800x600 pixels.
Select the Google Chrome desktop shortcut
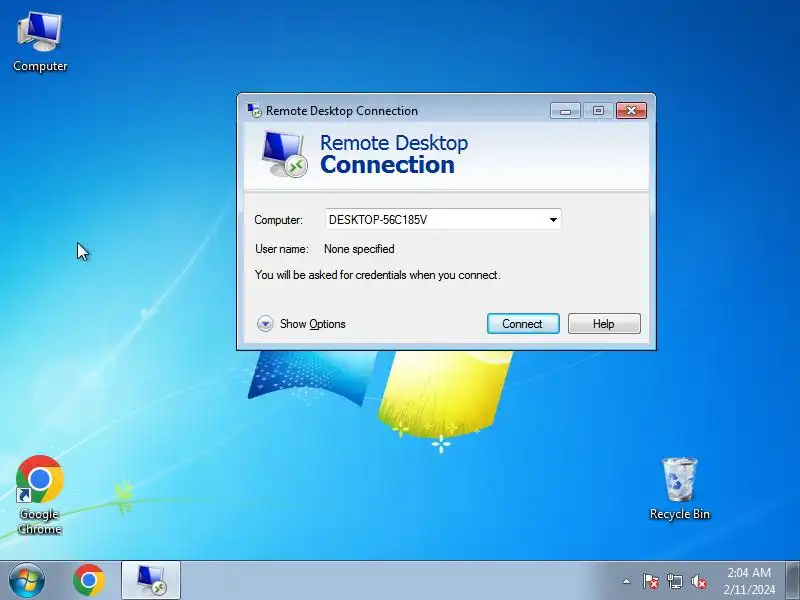click(x=40, y=495)
